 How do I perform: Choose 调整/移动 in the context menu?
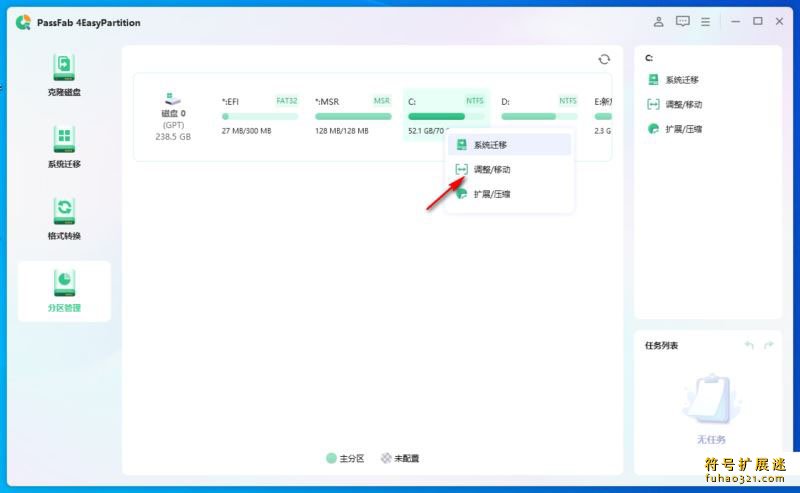tap(509, 169)
